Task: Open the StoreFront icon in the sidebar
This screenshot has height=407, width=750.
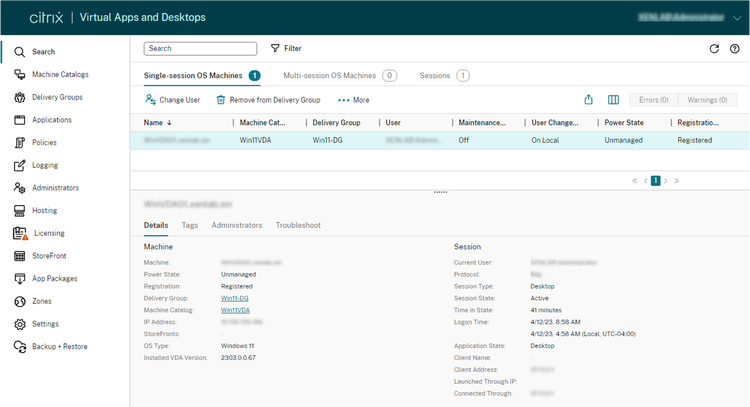Action: coord(20,256)
